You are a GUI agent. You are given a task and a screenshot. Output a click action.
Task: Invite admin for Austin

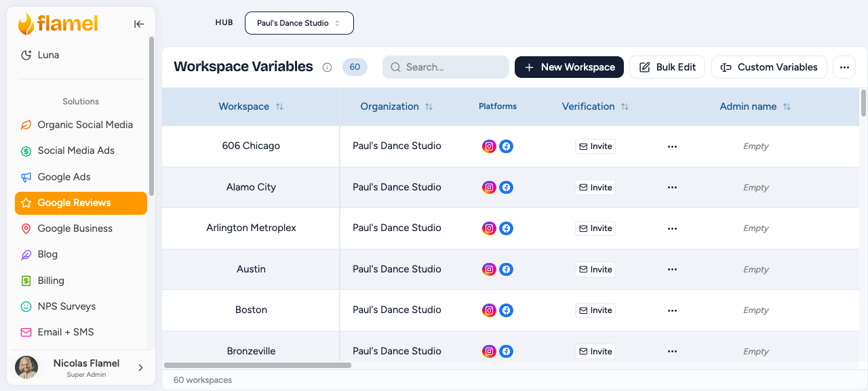595,270
